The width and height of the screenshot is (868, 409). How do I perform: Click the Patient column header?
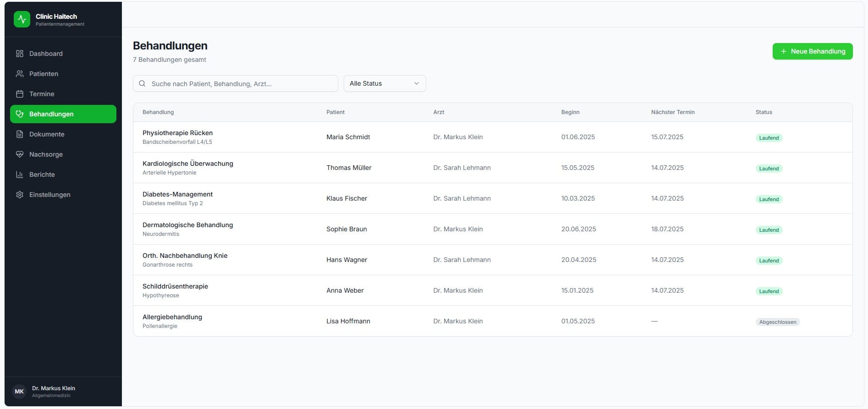tap(335, 112)
